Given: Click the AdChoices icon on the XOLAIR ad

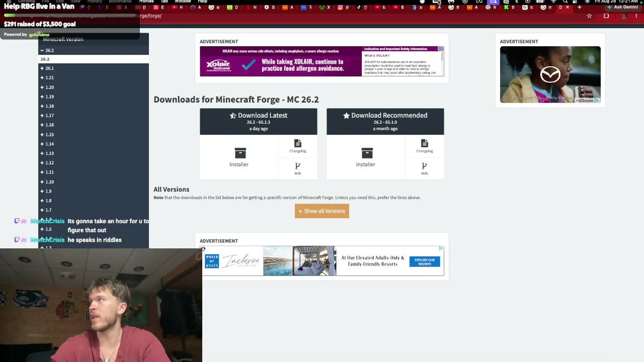Looking at the screenshot, I should point(441,49).
